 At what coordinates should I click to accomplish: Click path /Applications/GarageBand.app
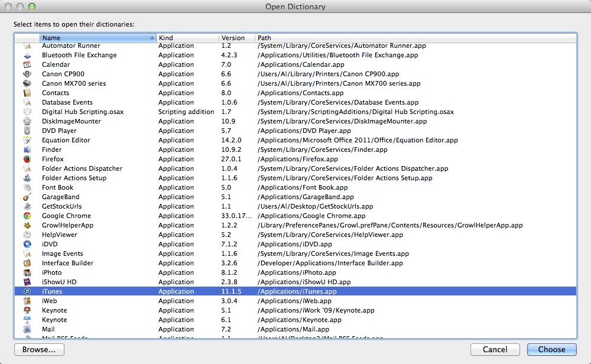click(x=306, y=197)
